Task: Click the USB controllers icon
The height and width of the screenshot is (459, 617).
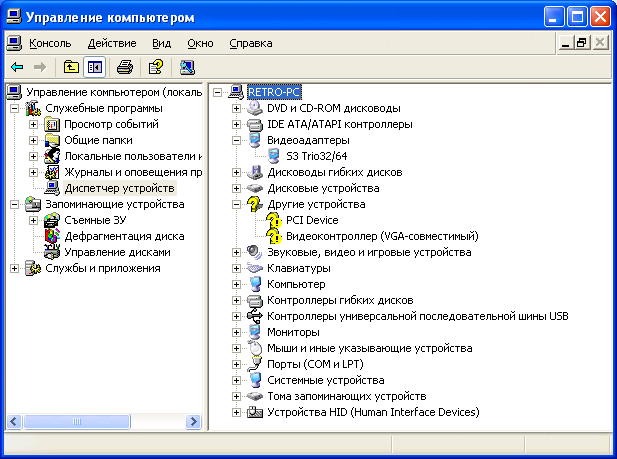Action: 255,316
